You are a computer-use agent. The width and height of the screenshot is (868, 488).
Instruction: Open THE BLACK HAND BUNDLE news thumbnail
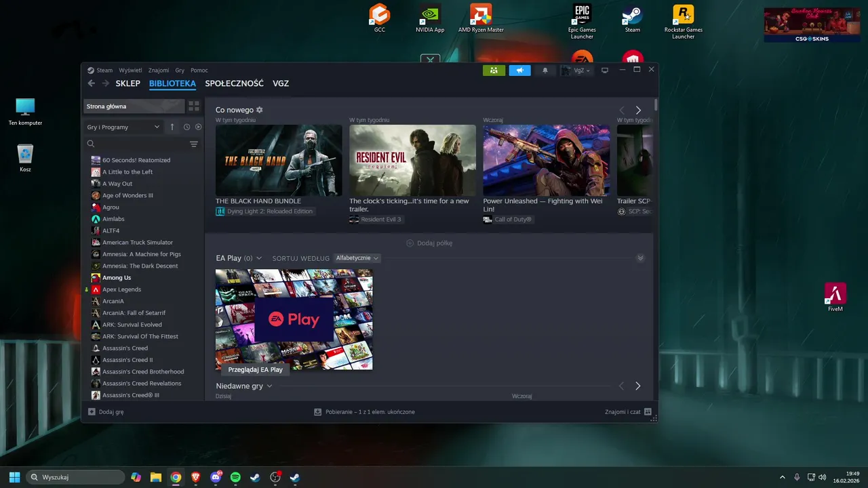click(x=279, y=160)
